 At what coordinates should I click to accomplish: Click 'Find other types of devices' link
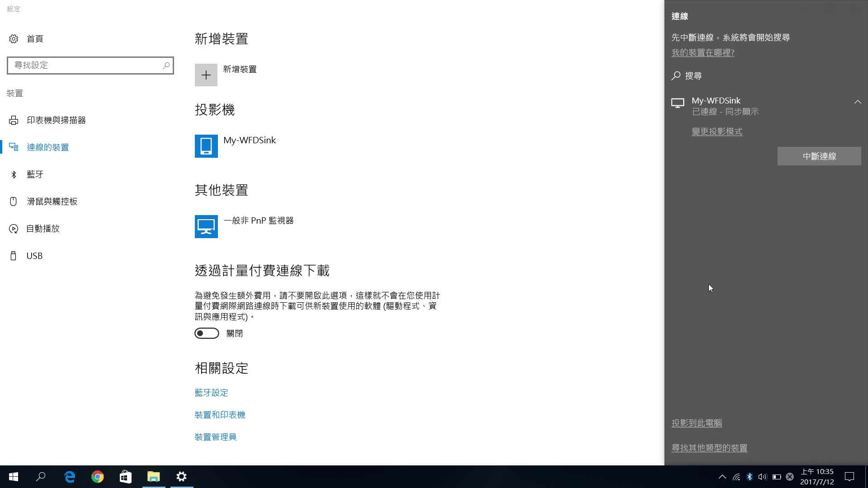pos(709,448)
